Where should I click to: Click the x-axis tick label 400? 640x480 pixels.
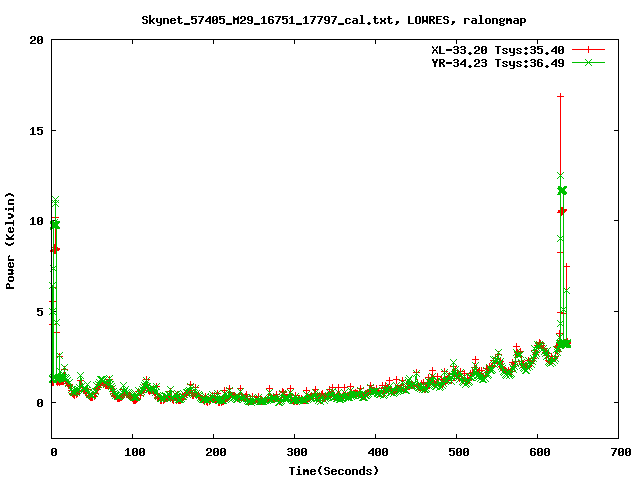[377, 452]
